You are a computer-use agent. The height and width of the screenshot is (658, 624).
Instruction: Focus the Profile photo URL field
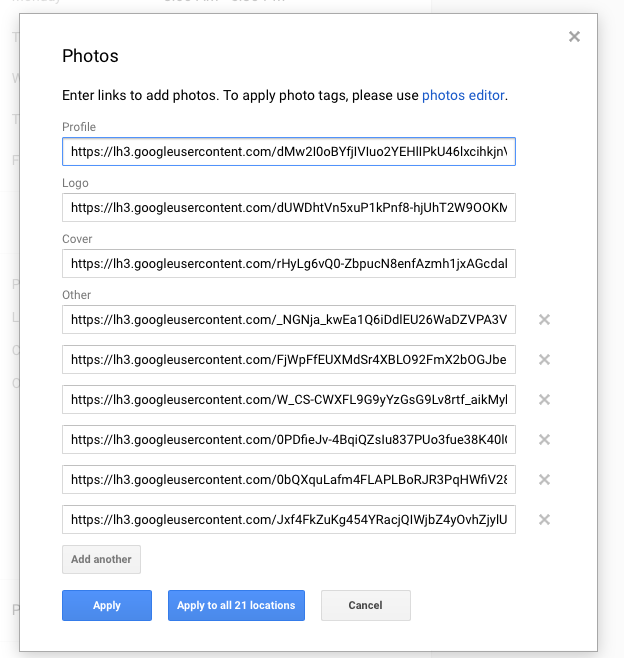289,151
